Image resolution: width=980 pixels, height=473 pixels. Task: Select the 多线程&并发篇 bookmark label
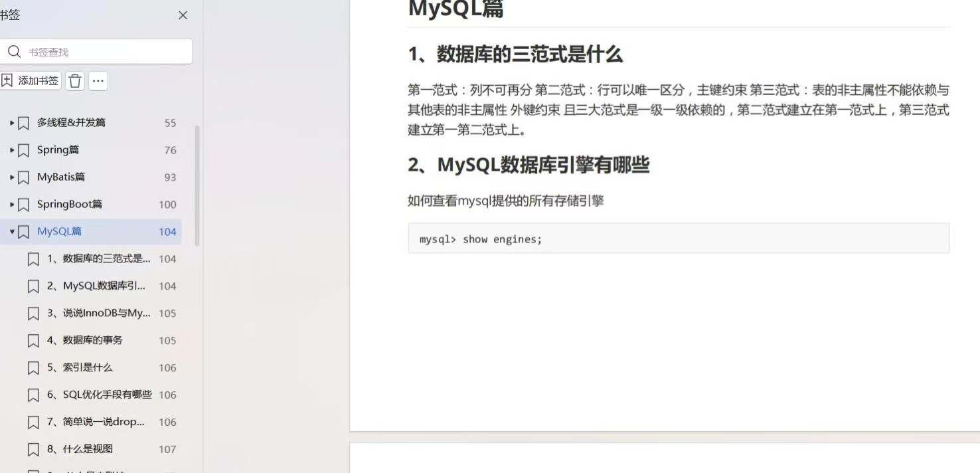click(71, 123)
